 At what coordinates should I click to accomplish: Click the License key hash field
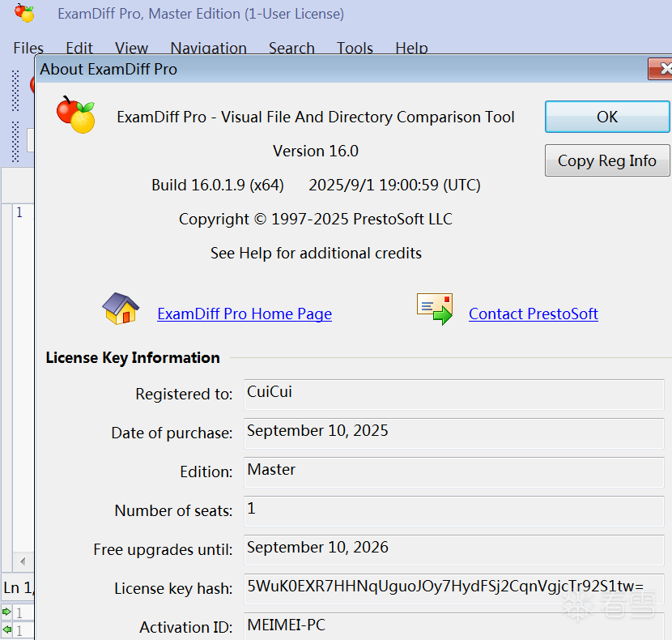point(454,589)
